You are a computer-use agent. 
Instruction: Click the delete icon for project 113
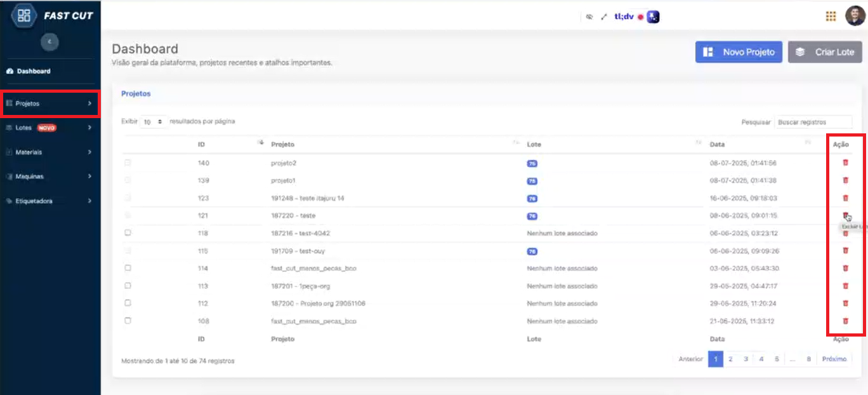845,286
